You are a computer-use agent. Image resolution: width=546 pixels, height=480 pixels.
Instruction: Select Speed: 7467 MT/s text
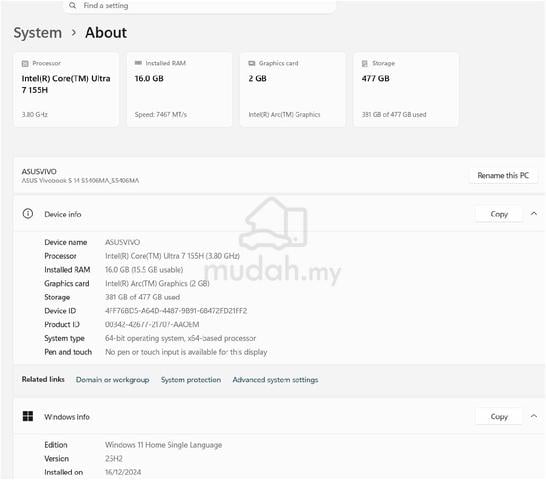[x=161, y=115]
